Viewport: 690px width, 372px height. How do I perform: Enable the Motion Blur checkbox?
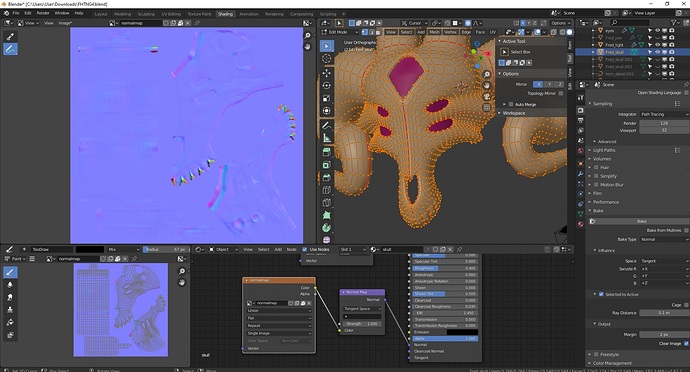pyautogui.click(x=596, y=185)
